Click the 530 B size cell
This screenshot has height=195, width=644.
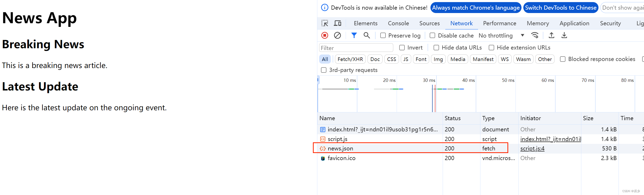click(x=609, y=149)
